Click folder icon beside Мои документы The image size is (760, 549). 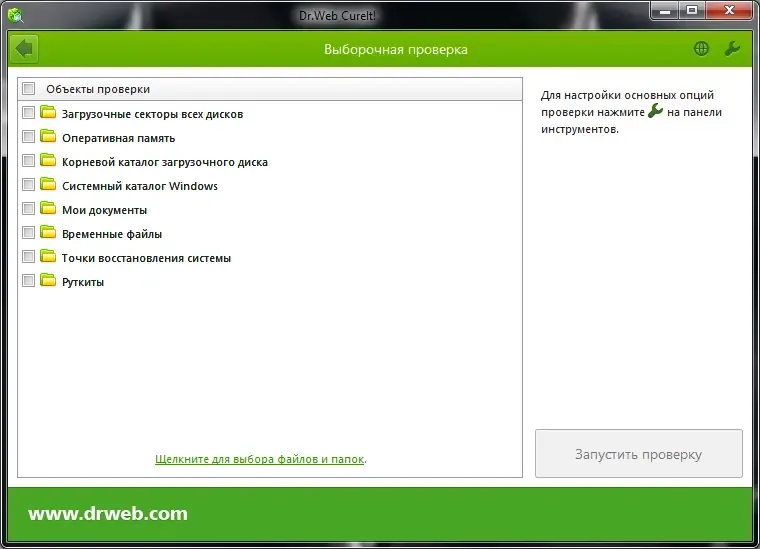48,208
